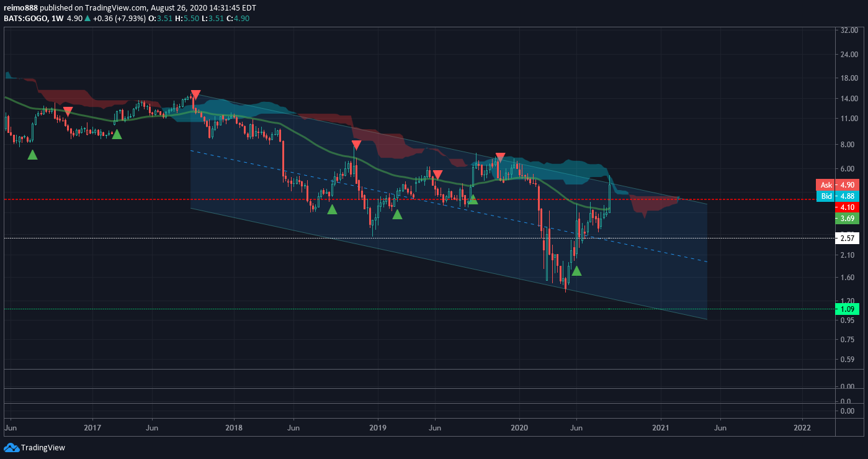This screenshot has height=459, width=868.
Task: Click the 2022 time axis label
Action: 802,427
